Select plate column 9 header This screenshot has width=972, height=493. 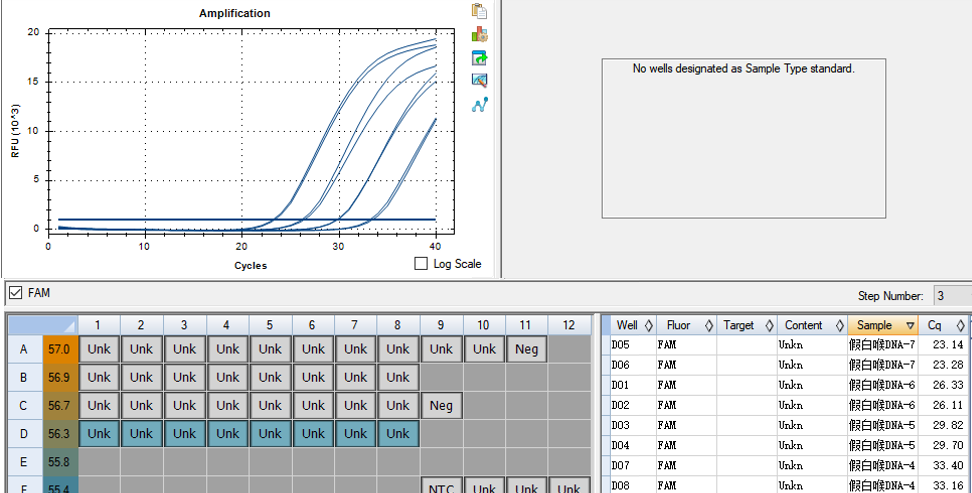(x=441, y=325)
